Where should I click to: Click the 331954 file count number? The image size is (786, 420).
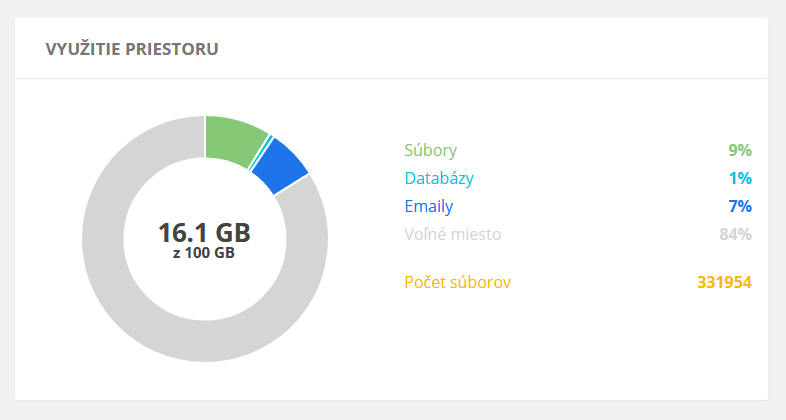[724, 283]
